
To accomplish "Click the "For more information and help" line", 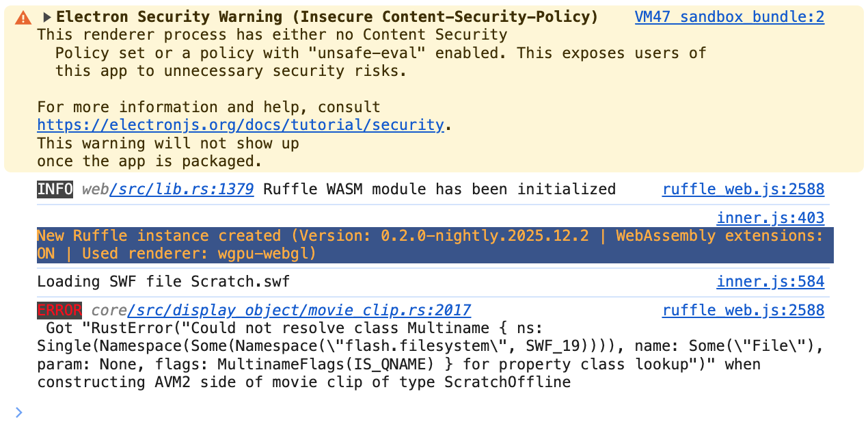I will coord(208,107).
